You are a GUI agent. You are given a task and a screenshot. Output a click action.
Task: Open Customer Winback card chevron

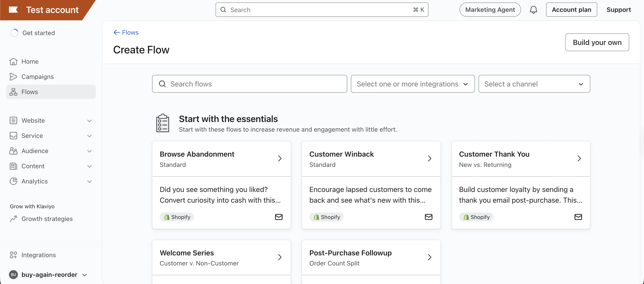[430, 159]
